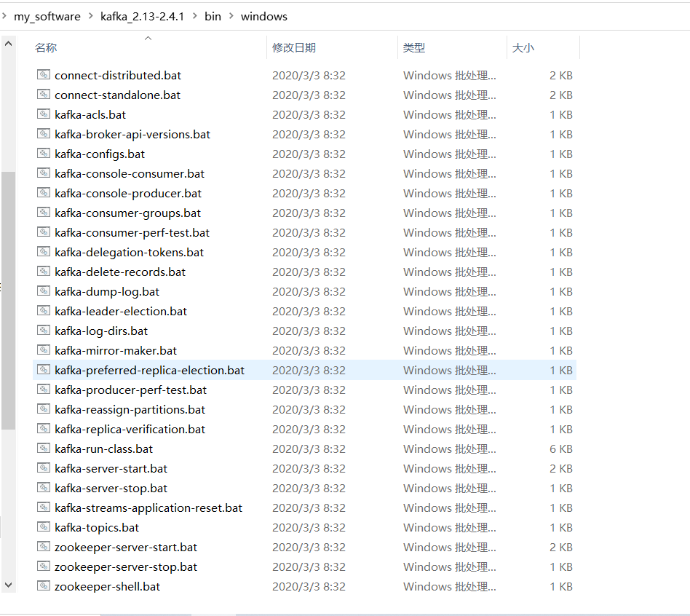This screenshot has width=690, height=616.
Task: Select file name kafka-preferred-replica-election.bat
Action: point(150,370)
